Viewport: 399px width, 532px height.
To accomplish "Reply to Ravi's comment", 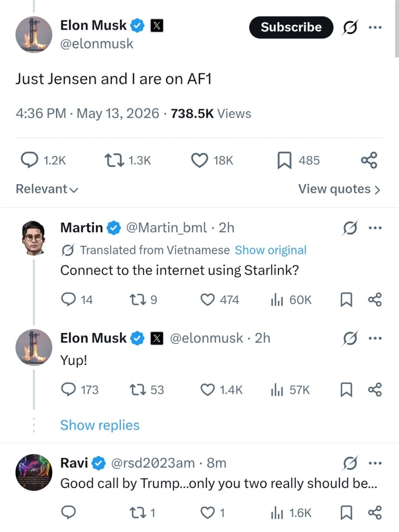I will 68,512.
